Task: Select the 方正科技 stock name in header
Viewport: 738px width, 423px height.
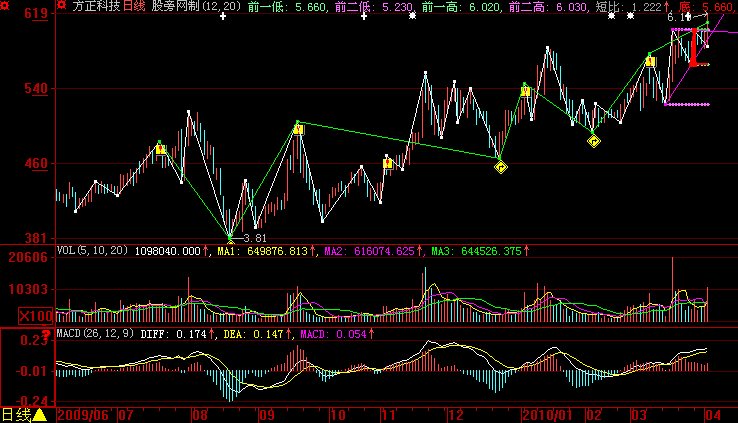Action: tap(96, 6)
